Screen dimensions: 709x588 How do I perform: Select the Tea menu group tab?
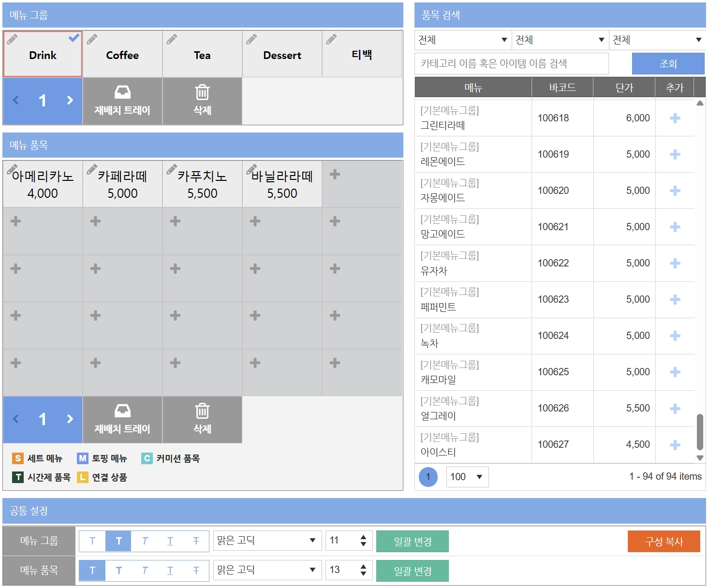tap(202, 54)
